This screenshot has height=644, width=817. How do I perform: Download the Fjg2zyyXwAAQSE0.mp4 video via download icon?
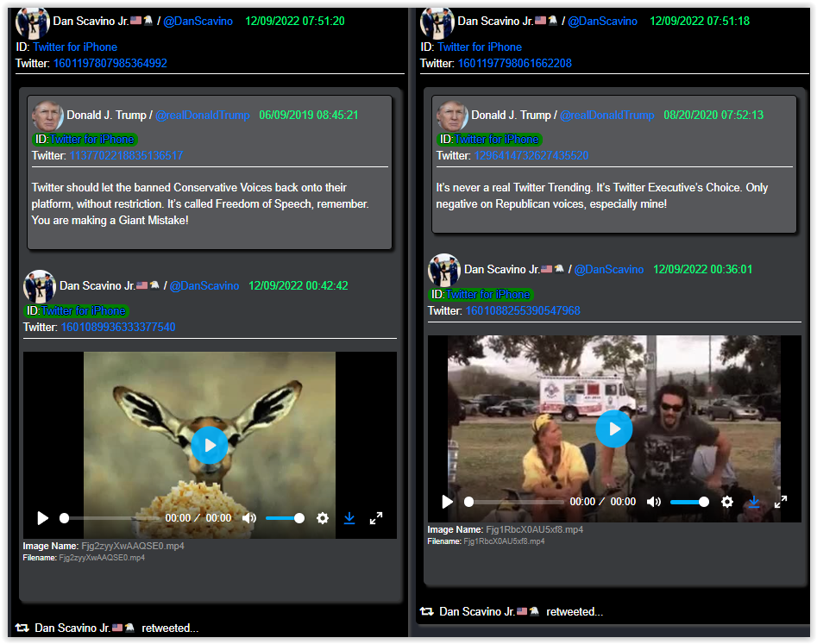(349, 518)
